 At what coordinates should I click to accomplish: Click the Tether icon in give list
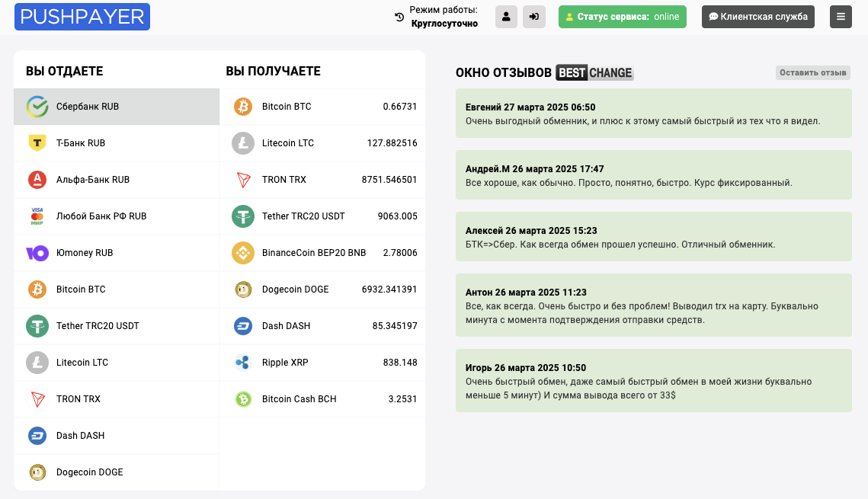tap(37, 326)
